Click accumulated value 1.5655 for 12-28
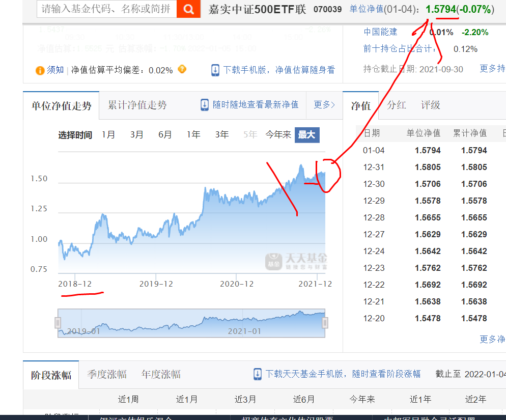The image size is (506, 420). pyautogui.click(x=474, y=217)
